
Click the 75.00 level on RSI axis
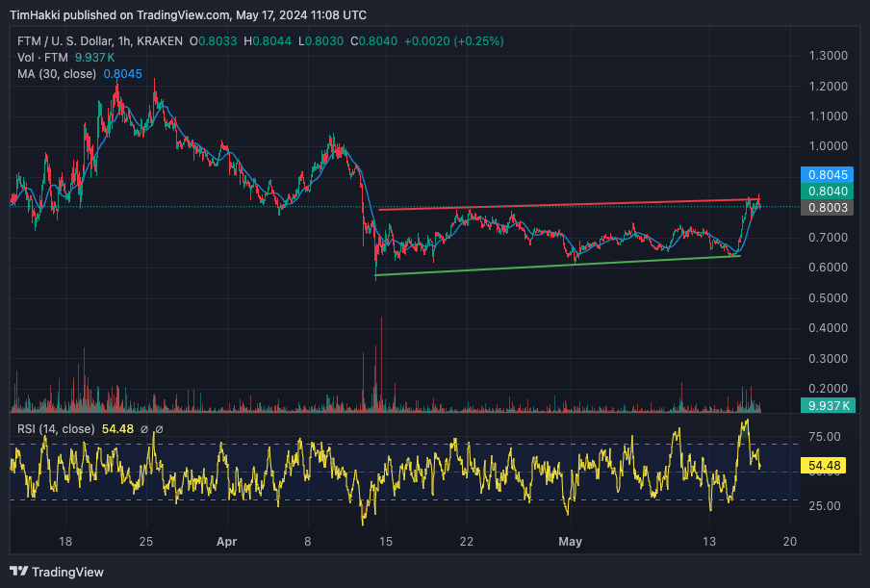[825, 437]
